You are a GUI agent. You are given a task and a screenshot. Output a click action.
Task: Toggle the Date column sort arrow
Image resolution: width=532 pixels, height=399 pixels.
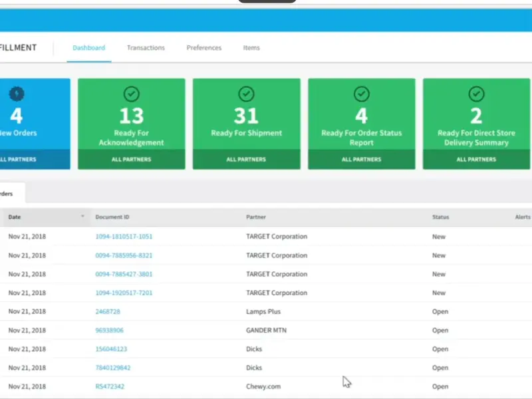[82, 217]
